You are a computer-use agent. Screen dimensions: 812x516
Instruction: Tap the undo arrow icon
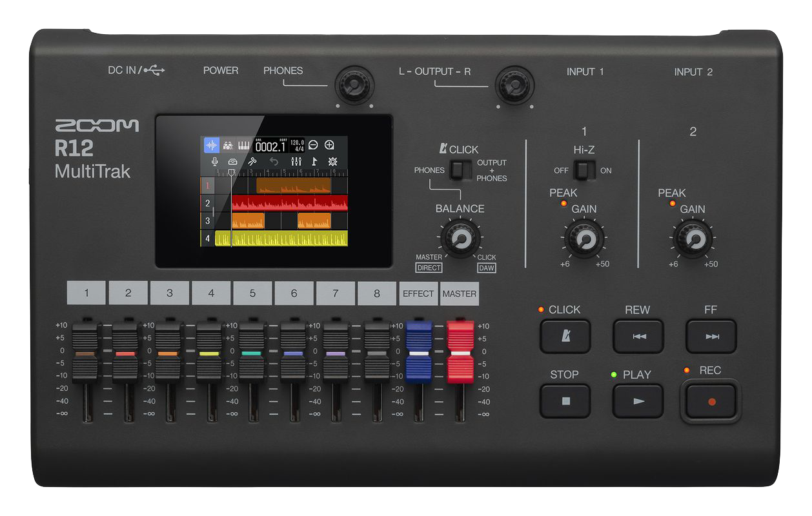(274, 161)
